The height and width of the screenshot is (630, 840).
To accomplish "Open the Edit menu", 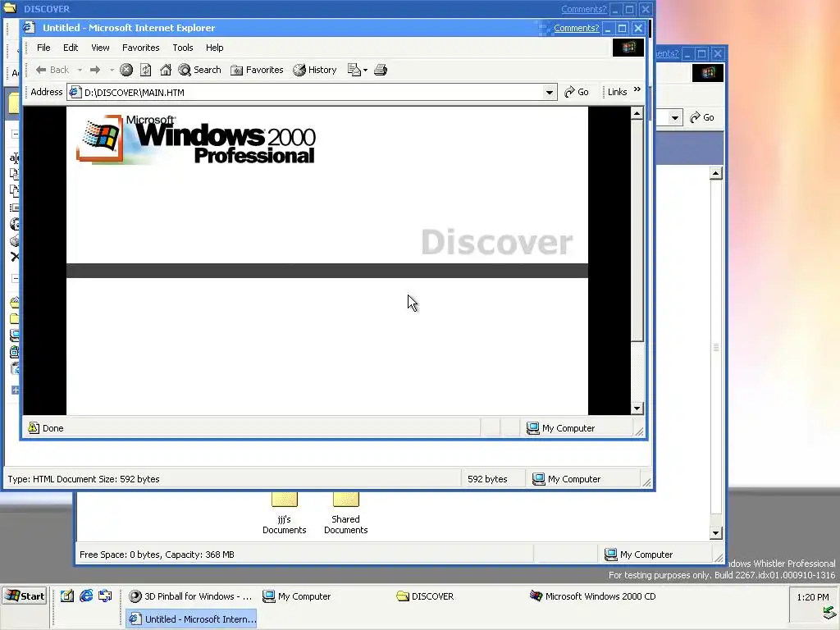I will click(71, 48).
